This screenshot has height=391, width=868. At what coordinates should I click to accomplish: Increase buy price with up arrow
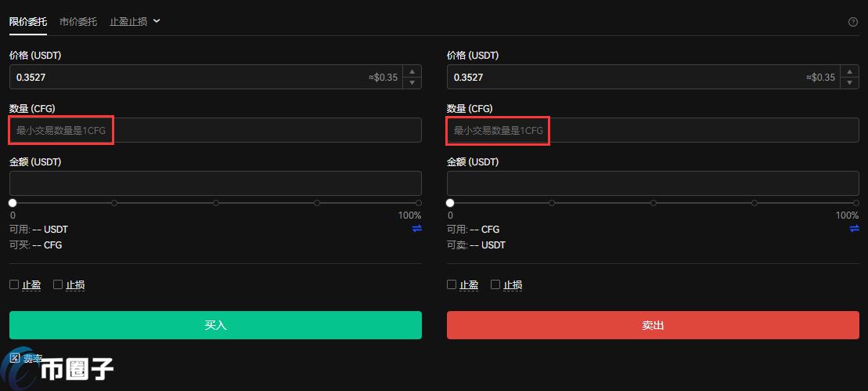click(412, 71)
